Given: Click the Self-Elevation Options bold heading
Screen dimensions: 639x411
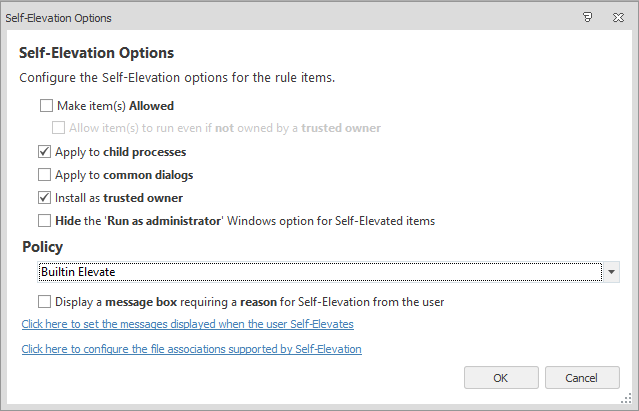Looking at the screenshot, I should 96,53.
